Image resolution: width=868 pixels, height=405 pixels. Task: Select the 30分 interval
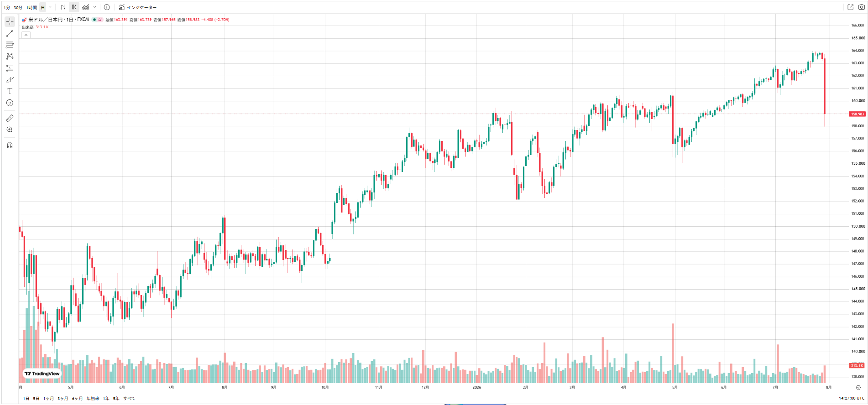(18, 7)
